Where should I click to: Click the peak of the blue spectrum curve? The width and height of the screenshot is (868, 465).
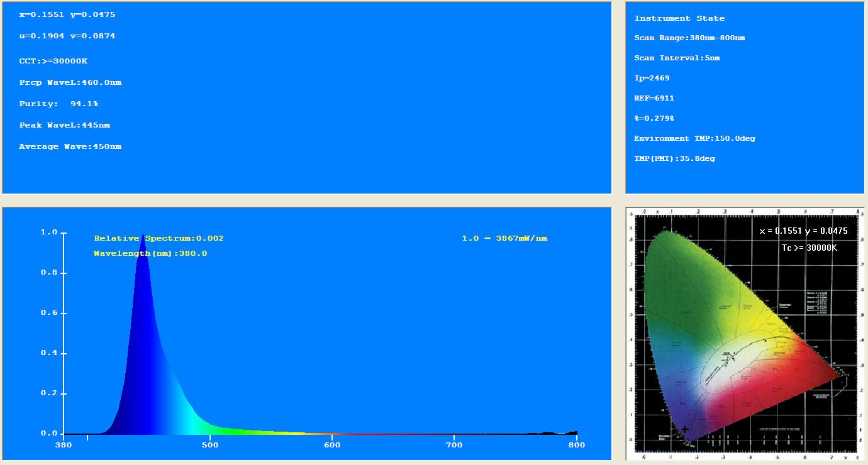143,234
